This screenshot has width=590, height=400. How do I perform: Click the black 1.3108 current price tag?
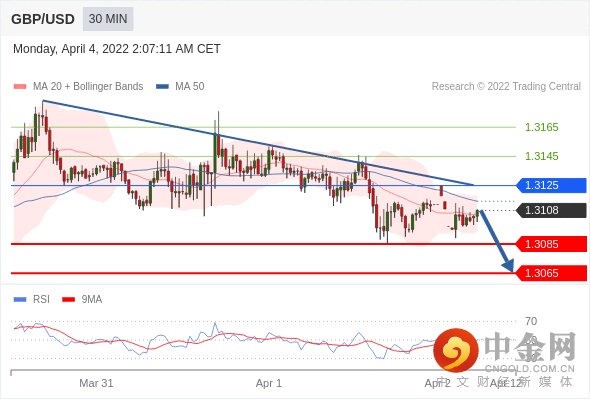tap(551, 210)
